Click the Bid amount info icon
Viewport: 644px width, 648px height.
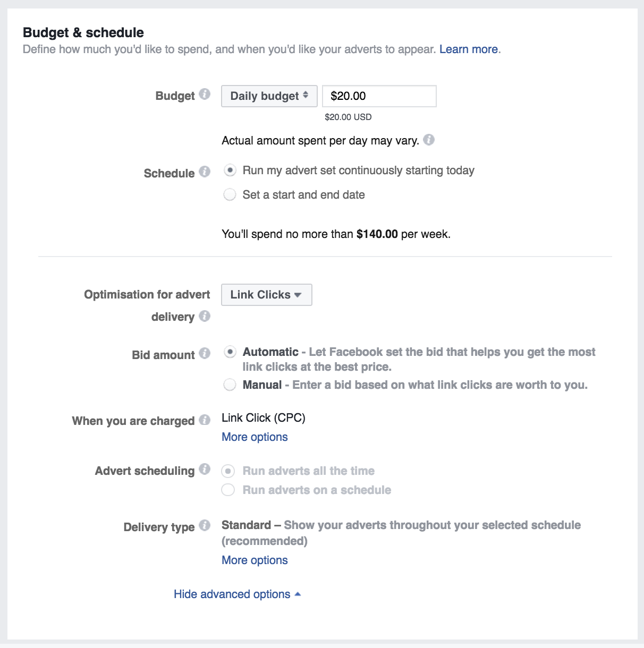tap(205, 354)
